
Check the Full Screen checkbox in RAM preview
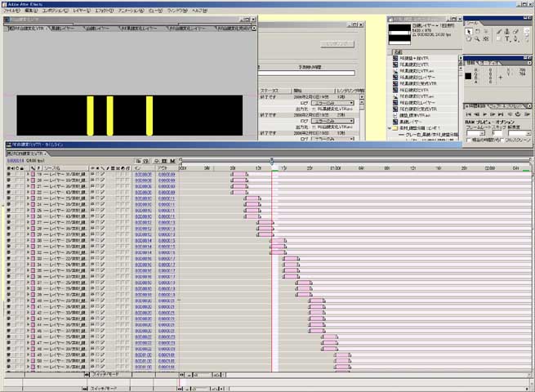click(x=502, y=140)
